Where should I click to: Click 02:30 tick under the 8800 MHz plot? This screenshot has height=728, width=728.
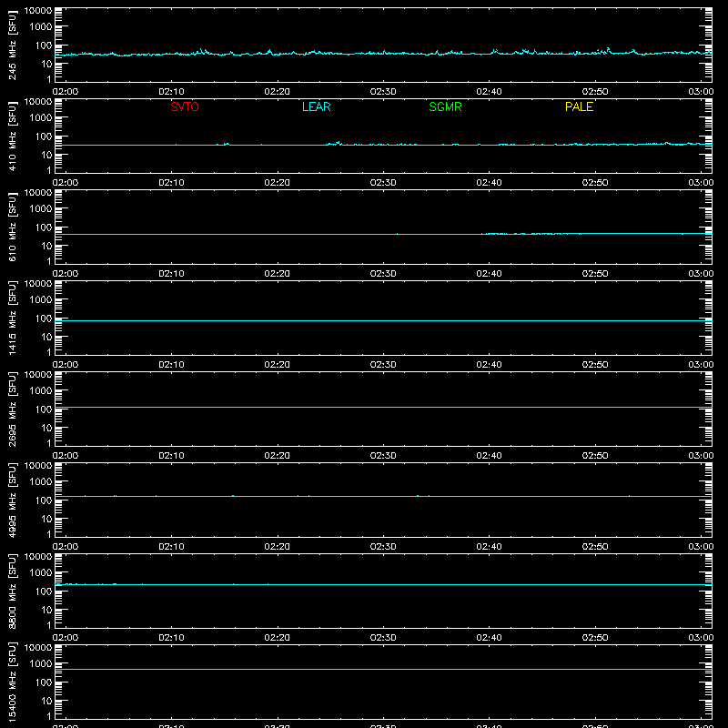(383, 638)
